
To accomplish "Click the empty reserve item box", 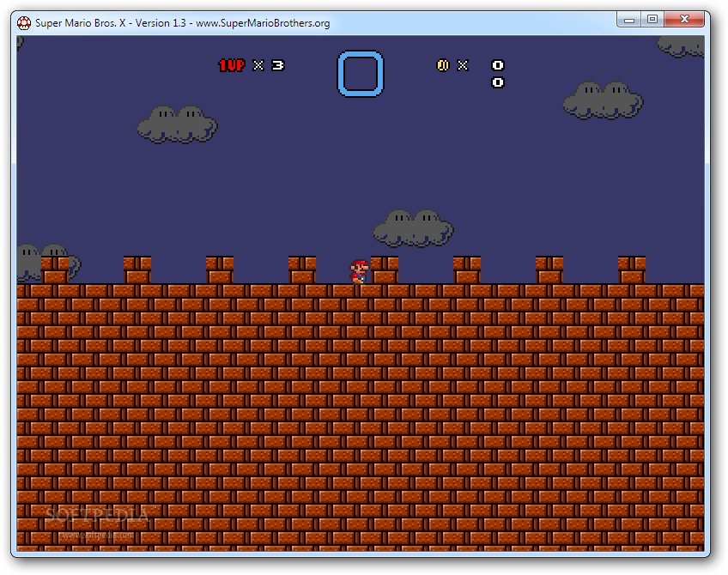I will (361, 74).
